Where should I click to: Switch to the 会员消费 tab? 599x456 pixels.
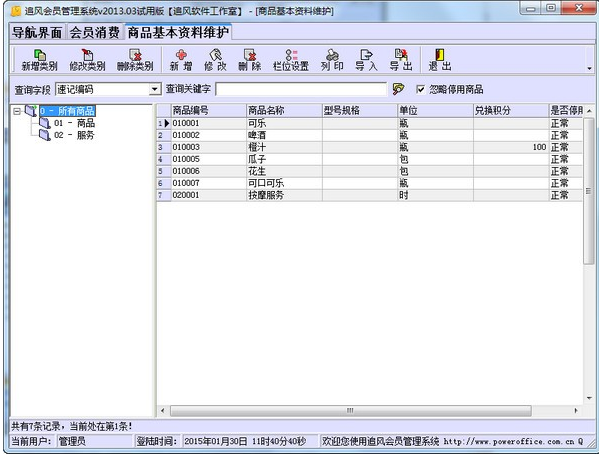click(x=94, y=32)
